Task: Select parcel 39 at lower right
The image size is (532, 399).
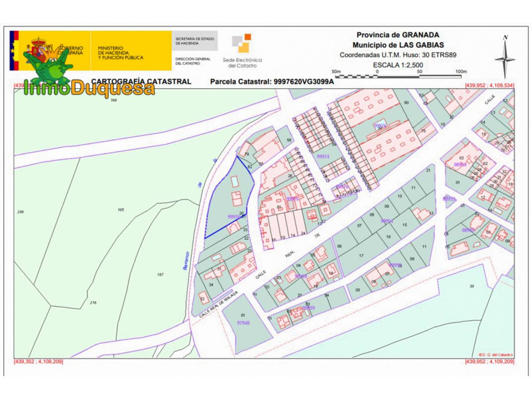Action: (x=472, y=286)
